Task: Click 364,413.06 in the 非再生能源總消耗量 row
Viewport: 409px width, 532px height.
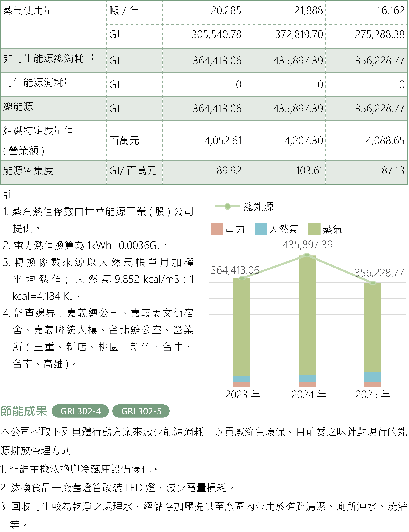Action: click(x=217, y=61)
